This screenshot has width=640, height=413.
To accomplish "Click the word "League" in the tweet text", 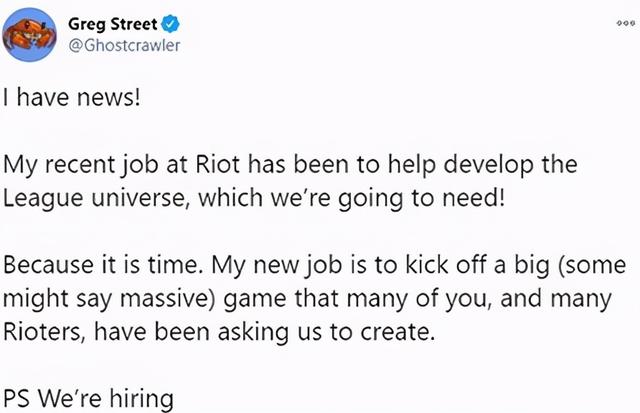I will pos(43,199).
